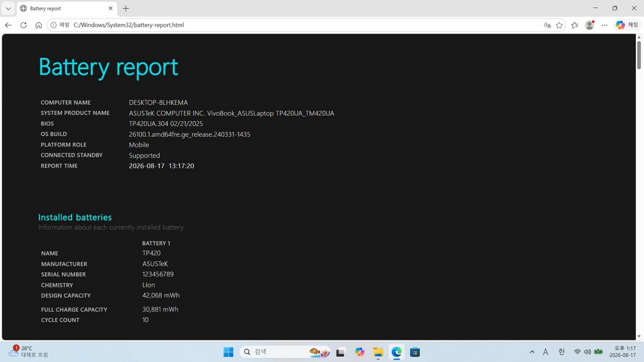This screenshot has height=362, width=644.
Task: Select the design capacity 42,068 mWh
Action: 161,295
